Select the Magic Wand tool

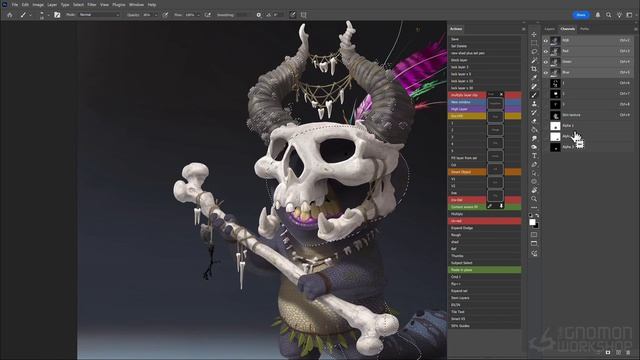point(534,60)
